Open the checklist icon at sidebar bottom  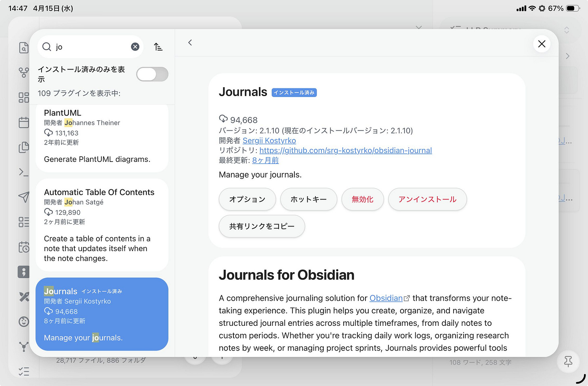[x=24, y=371]
